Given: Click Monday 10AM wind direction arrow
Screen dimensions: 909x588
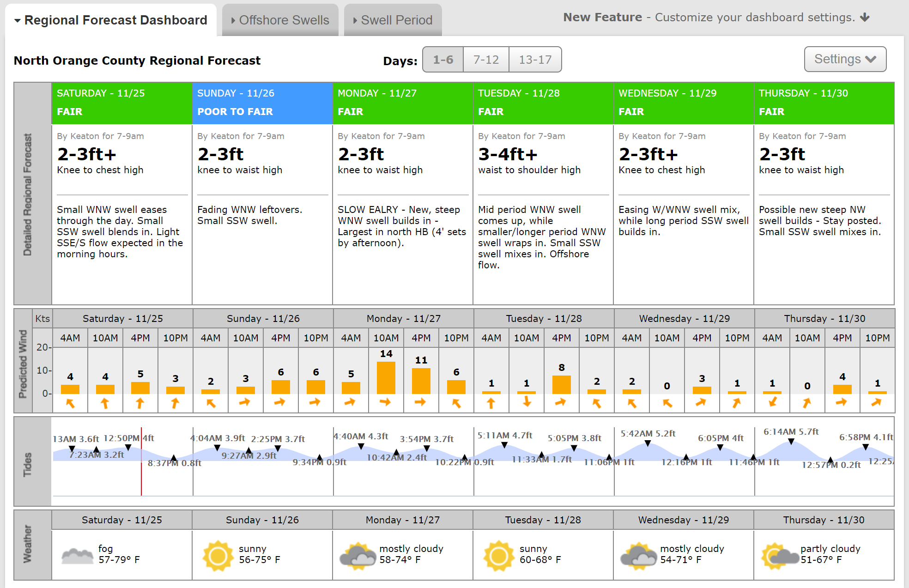Looking at the screenshot, I should click(x=385, y=402).
